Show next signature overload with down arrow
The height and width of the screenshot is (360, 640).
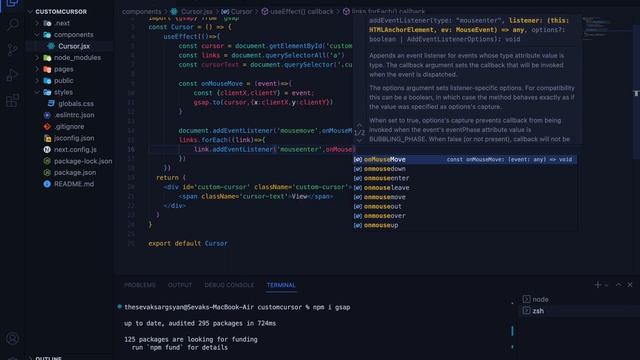359,140
